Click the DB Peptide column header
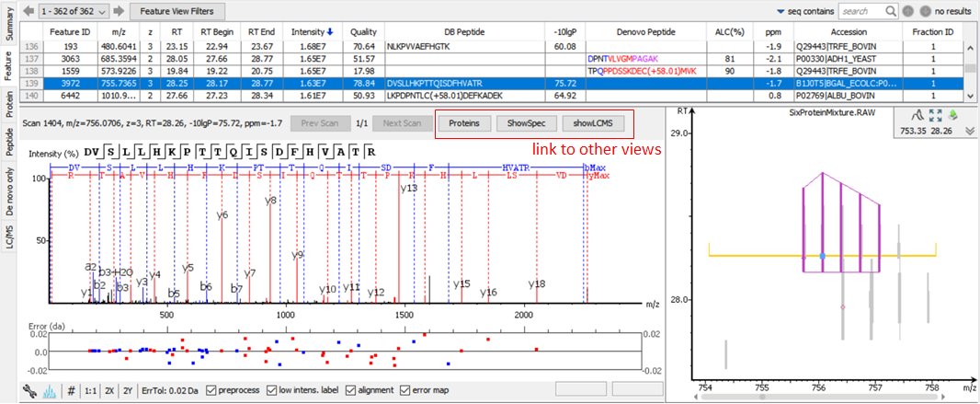Image resolution: width=980 pixels, height=404 pixels. pyautogui.click(x=465, y=31)
